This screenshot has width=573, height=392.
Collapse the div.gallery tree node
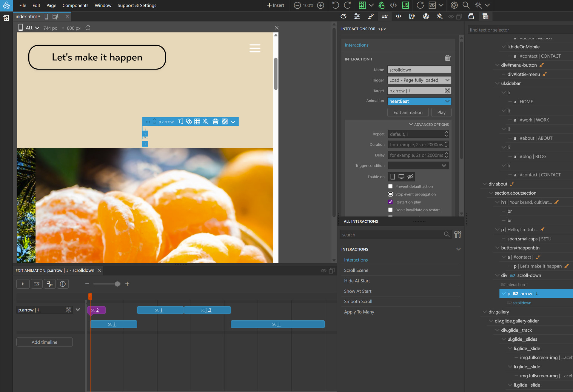coord(484,312)
